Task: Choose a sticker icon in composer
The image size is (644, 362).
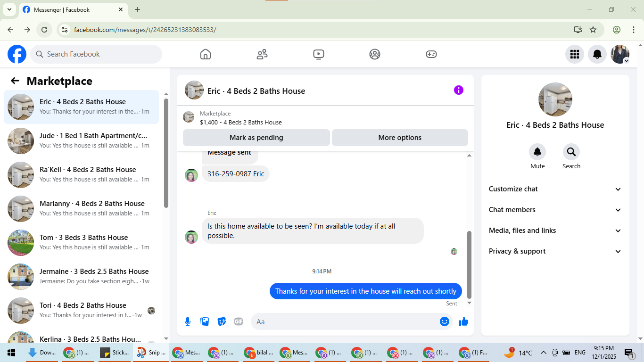Action: coord(222,321)
